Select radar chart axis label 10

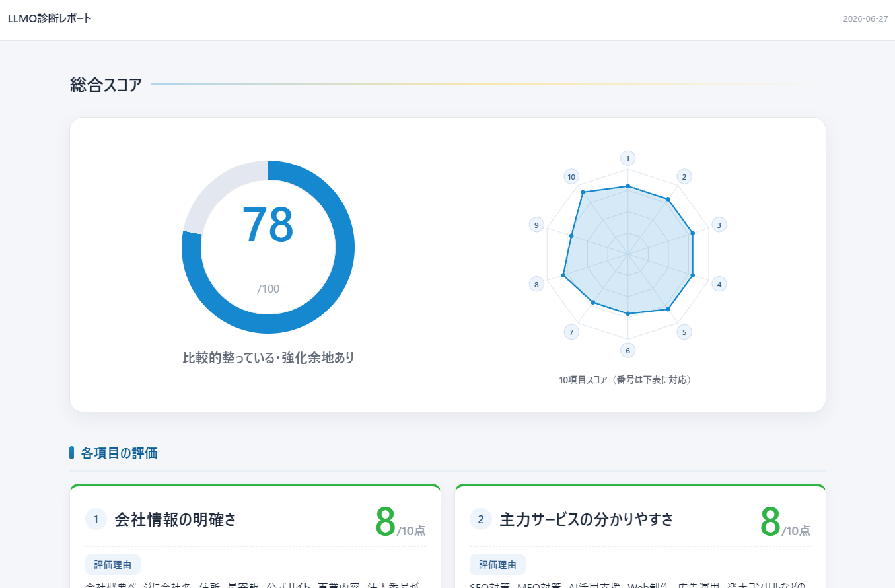(x=571, y=176)
